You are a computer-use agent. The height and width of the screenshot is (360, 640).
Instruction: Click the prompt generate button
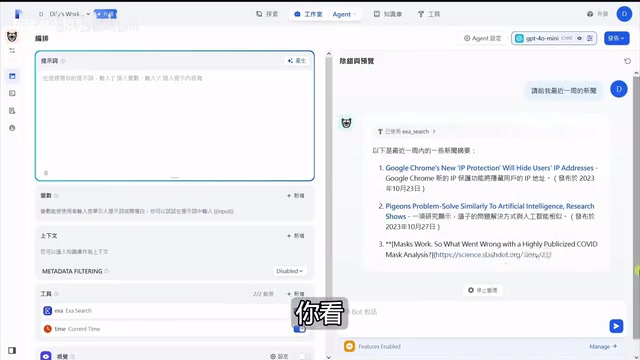coord(297,61)
